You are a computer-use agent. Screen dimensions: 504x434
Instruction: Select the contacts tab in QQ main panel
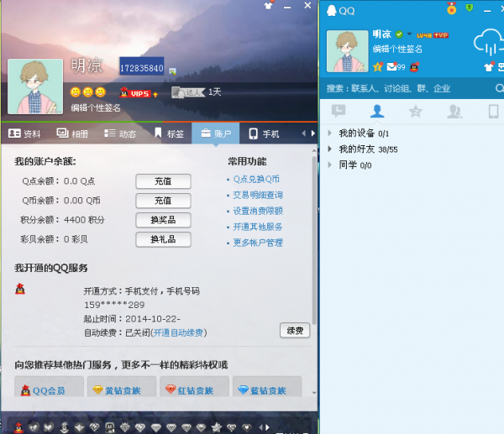[377, 111]
